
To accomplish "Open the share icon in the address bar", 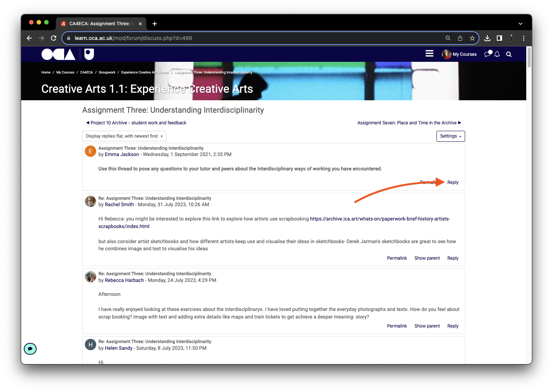I will click(460, 38).
